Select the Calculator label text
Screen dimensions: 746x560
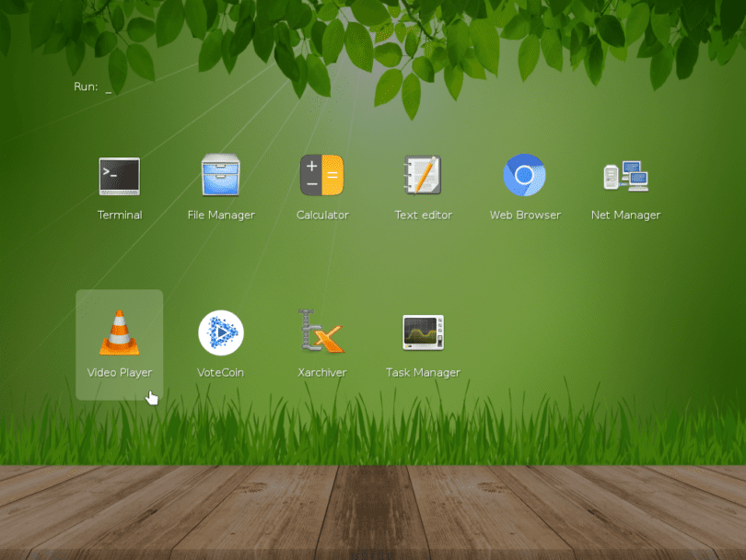tap(321, 215)
